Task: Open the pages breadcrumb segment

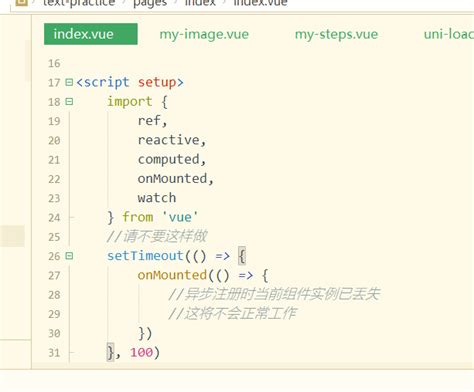Action: coord(150,3)
